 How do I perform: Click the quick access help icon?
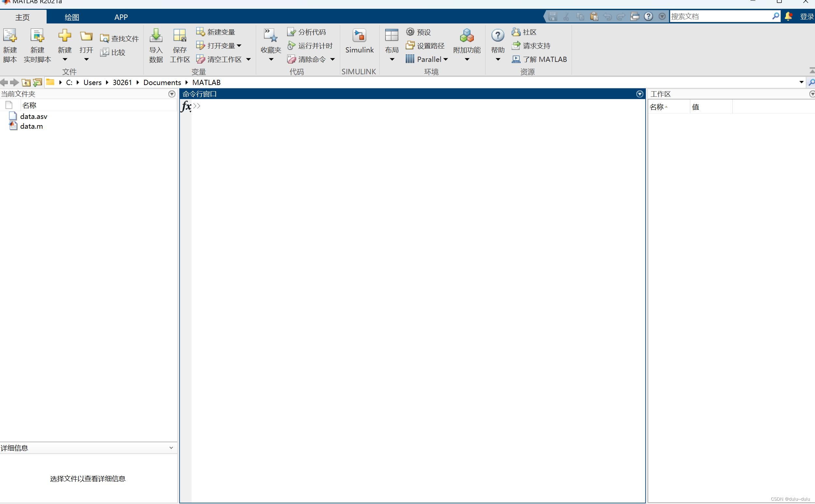[648, 16]
